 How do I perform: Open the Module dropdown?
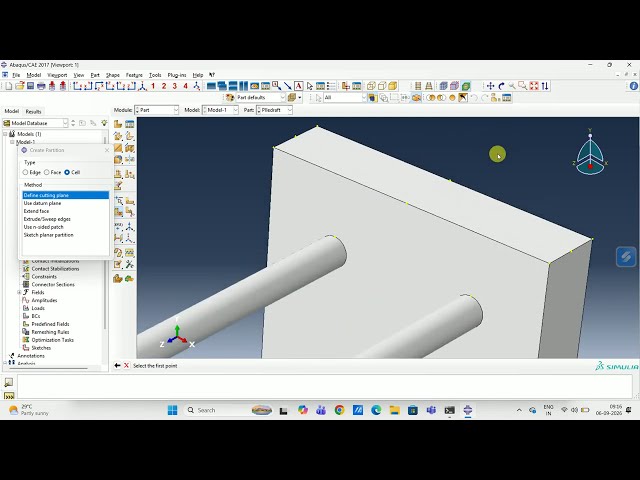[x=157, y=110]
